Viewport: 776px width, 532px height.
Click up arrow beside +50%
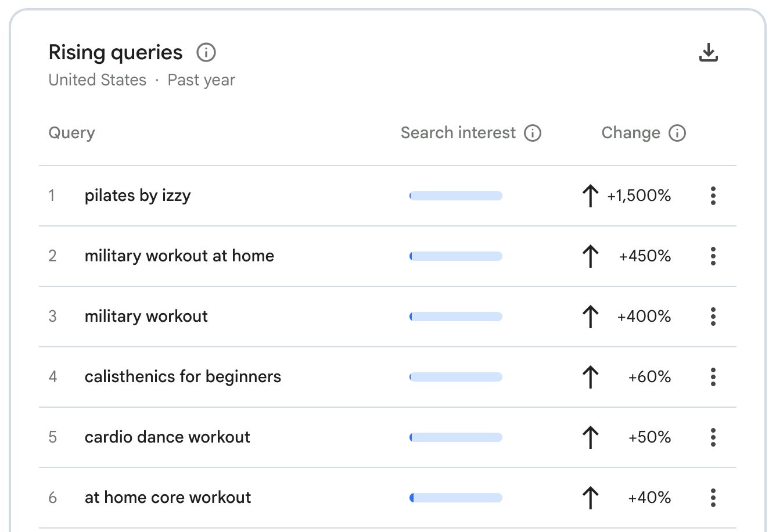coord(590,437)
